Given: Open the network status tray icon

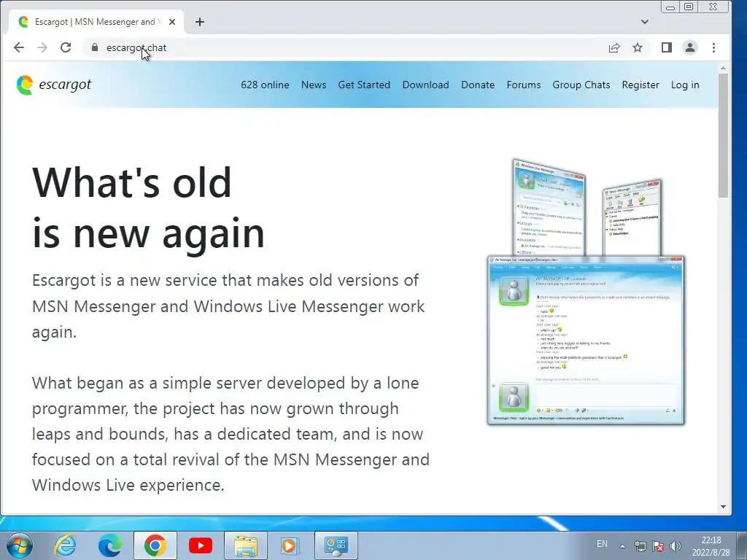Looking at the screenshot, I should coord(640,546).
